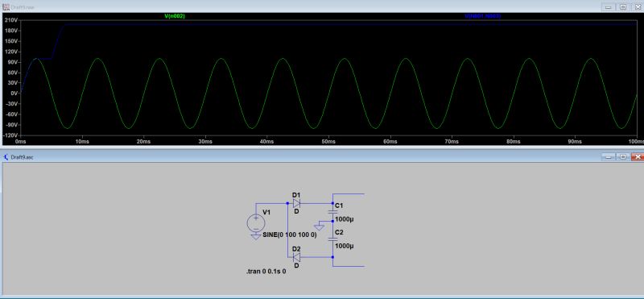Click the Draft9.raw waveform window icon
The width and height of the screenshot is (644, 299).
click(6, 7)
